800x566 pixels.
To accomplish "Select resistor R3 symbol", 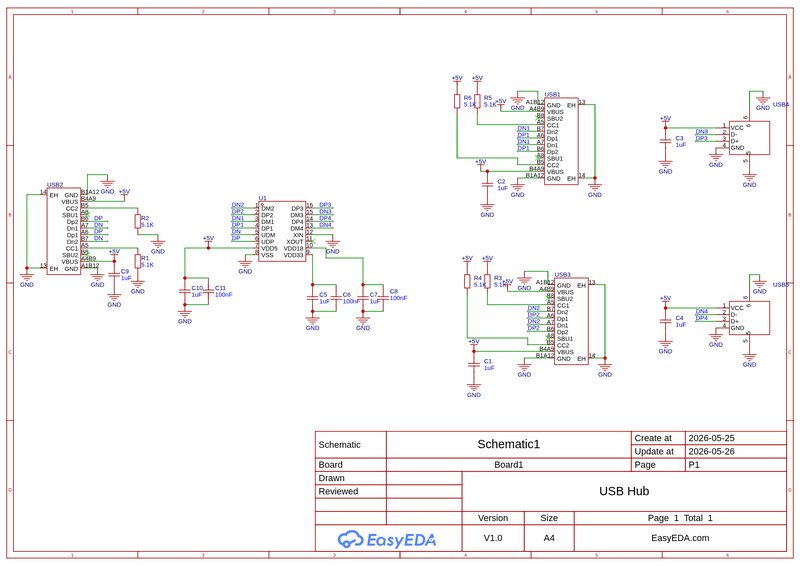I will 487,281.
